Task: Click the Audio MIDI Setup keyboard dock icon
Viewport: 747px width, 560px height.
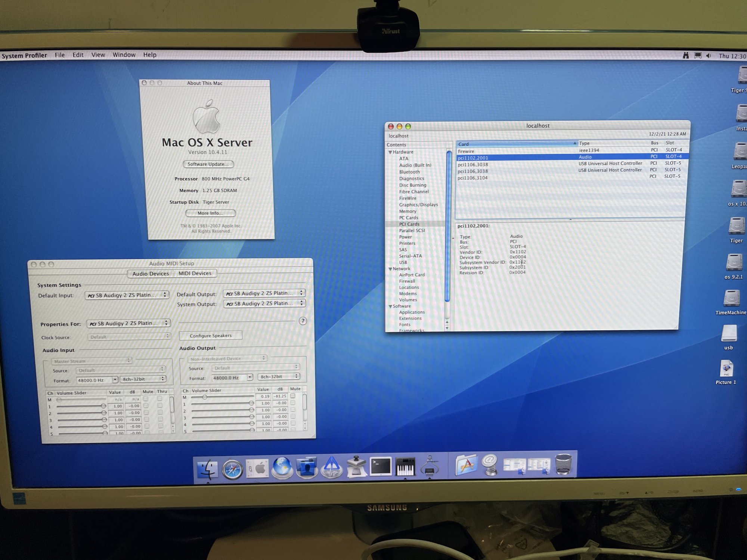Action: [x=405, y=467]
